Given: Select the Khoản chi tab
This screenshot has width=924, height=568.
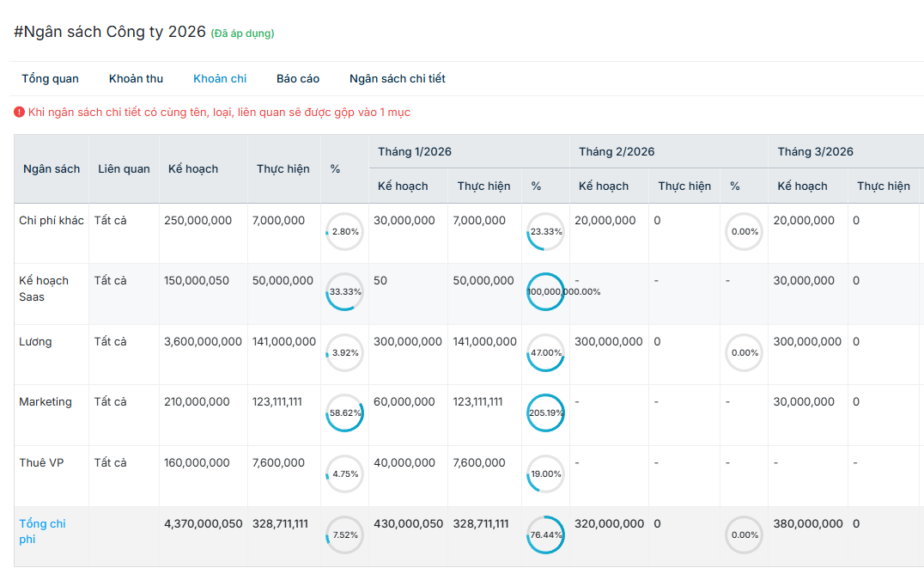Looking at the screenshot, I should [220, 78].
